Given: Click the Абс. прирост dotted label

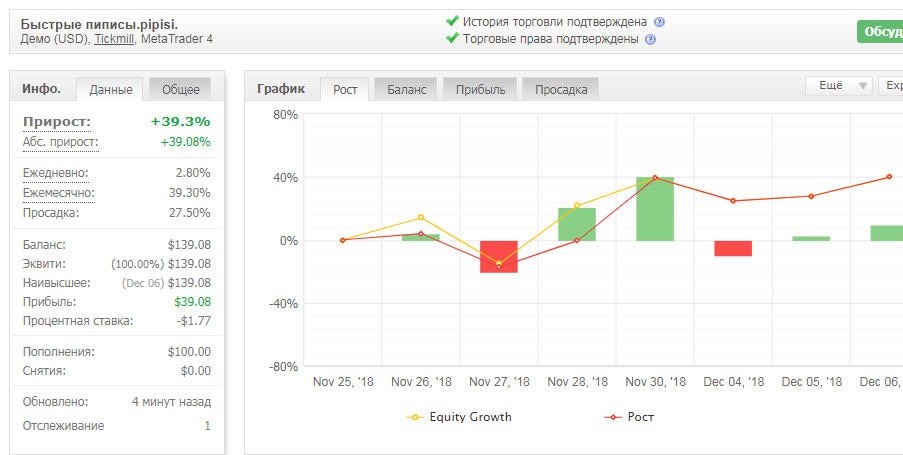Looking at the screenshot, I should coord(60,142).
